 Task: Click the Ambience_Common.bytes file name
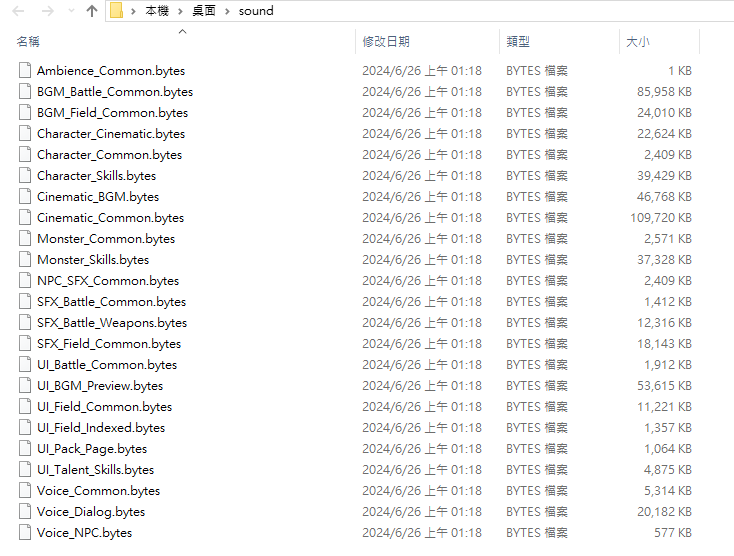111,71
